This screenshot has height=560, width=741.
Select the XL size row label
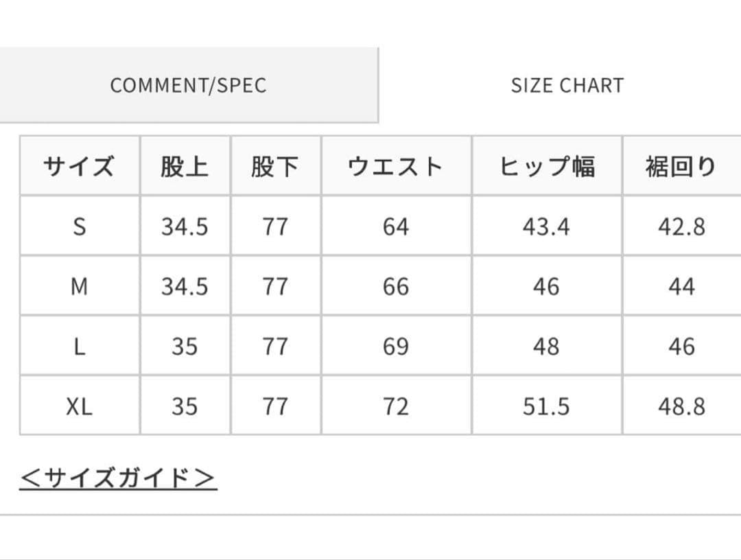point(80,406)
